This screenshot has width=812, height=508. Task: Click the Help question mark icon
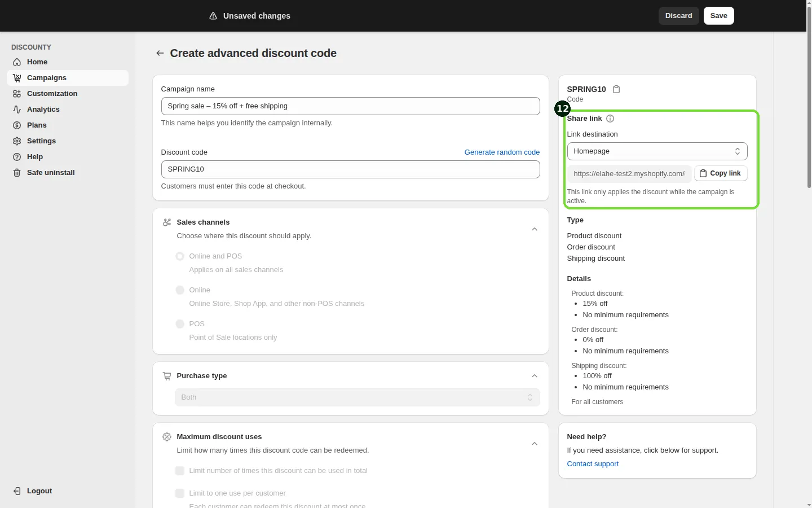pos(17,157)
